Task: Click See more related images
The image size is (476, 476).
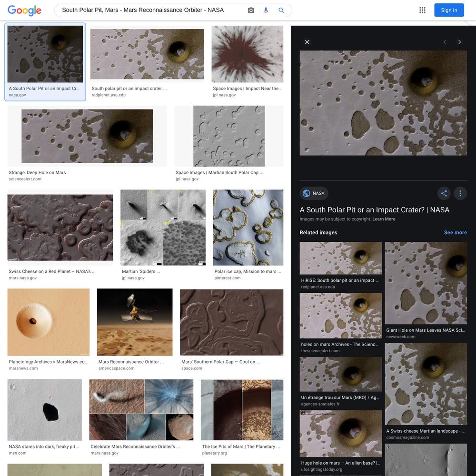Action: click(456, 233)
